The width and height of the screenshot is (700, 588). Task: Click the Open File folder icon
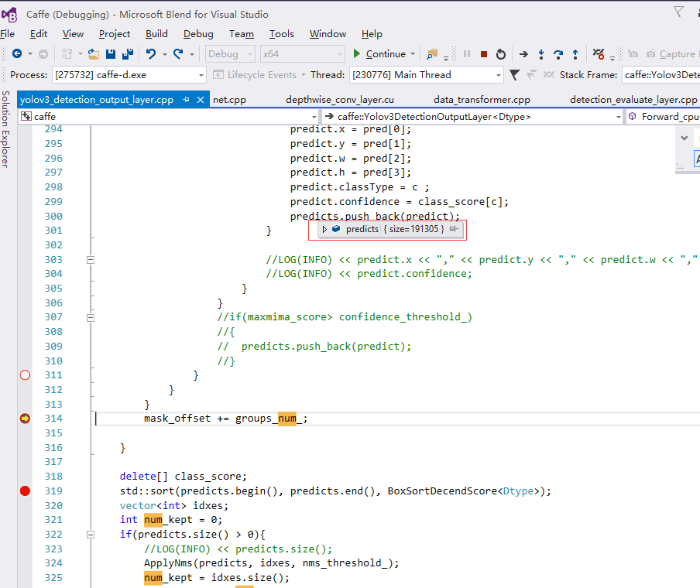click(x=93, y=54)
